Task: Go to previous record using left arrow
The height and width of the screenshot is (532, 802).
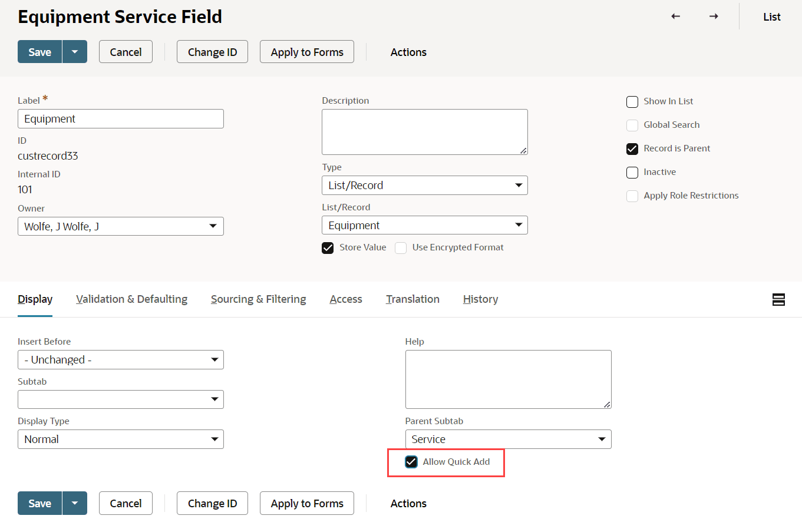Action: (x=675, y=16)
